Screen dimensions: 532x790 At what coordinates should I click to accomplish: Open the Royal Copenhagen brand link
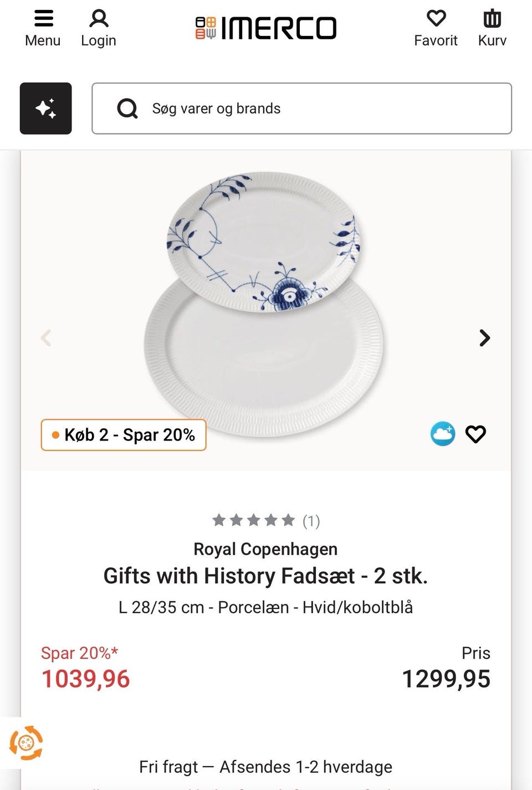pyautogui.click(x=265, y=549)
